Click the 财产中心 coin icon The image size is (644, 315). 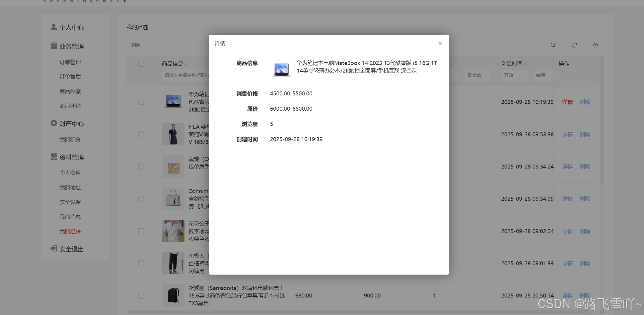pos(53,123)
